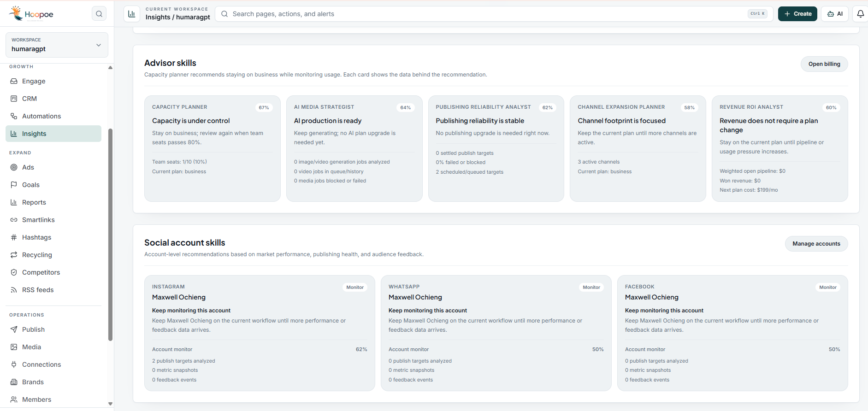Viewport: 868px width, 411px height.
Task: Click the Open billing button
Action: click(824, 64)
